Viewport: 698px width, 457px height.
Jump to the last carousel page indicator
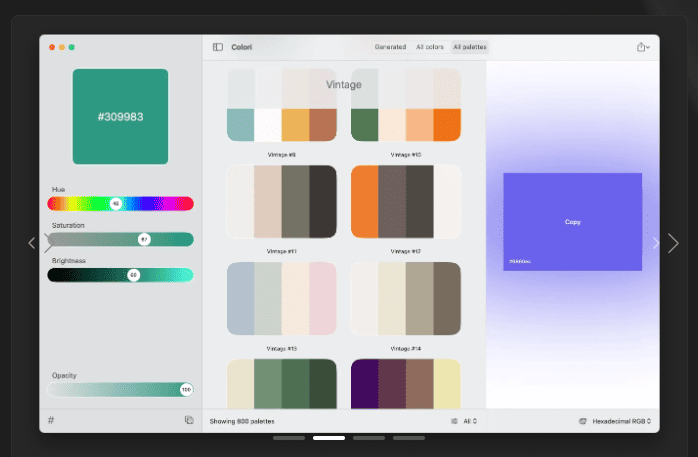click(409, 438)
